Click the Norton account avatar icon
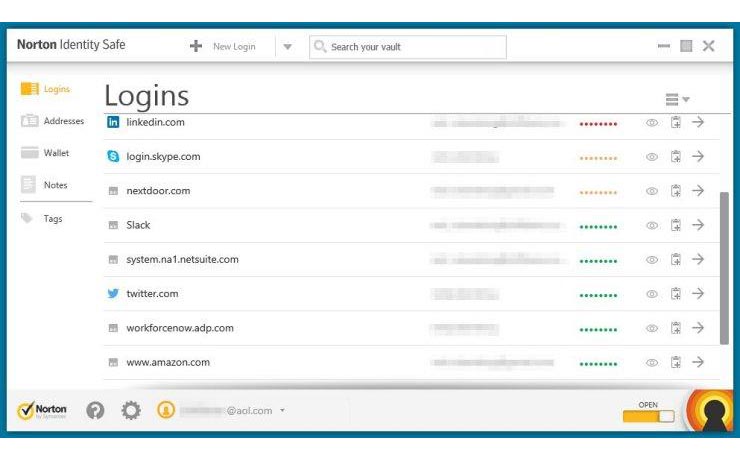Viewport: 740px width, 460px height. click(166, 410)
